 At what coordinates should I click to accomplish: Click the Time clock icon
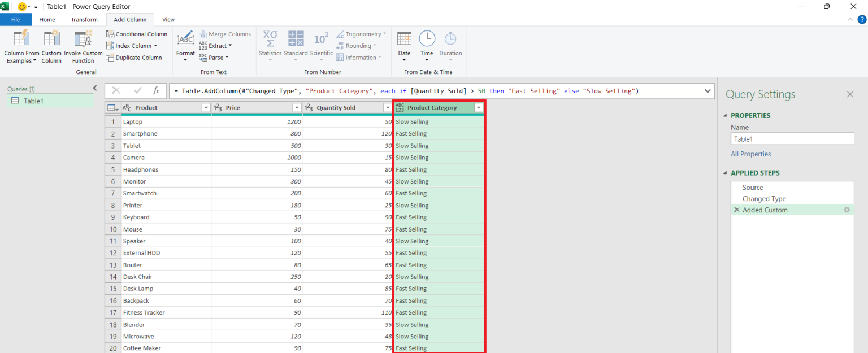coord(427,38)
